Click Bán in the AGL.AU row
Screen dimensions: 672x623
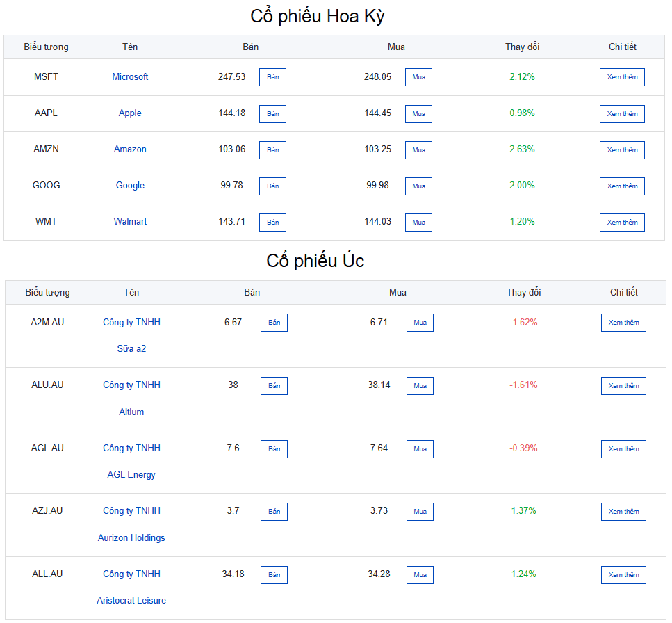274,449
